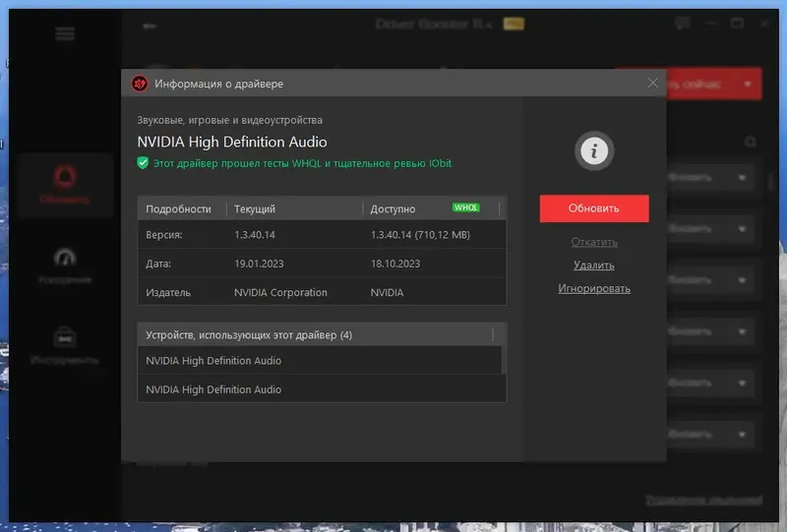Viewport: 787px width, 532px height.
Task: Select the Текущий column header
Action: 255,208
